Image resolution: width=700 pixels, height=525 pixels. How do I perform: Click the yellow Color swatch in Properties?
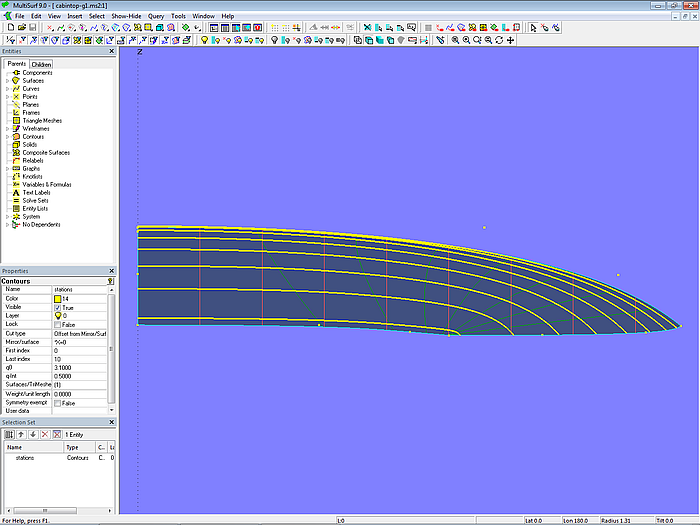[x=57, y=298]
